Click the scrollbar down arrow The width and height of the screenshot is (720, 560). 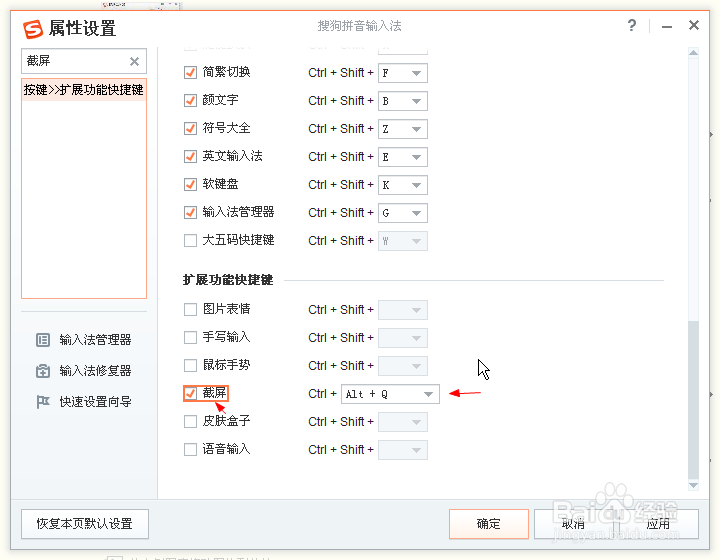point(693,485)
